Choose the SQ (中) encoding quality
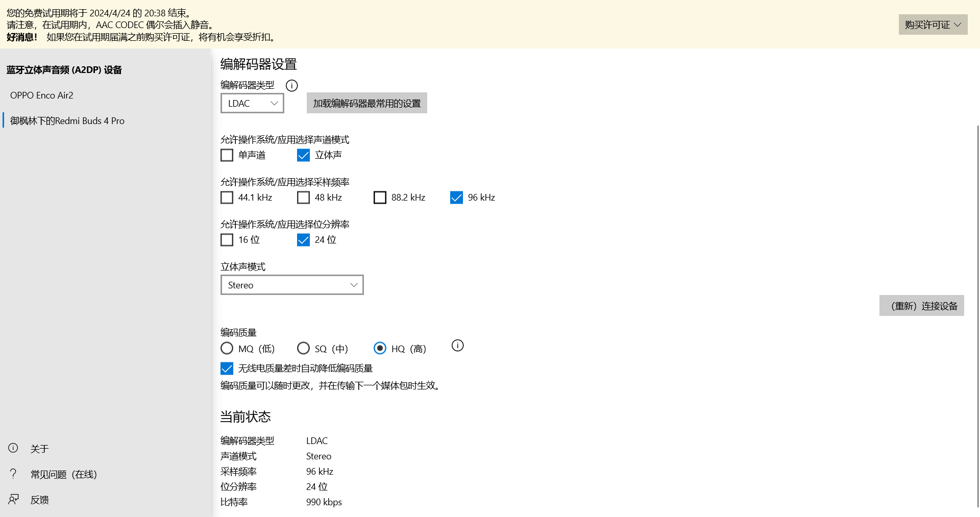 click(303, 348)
